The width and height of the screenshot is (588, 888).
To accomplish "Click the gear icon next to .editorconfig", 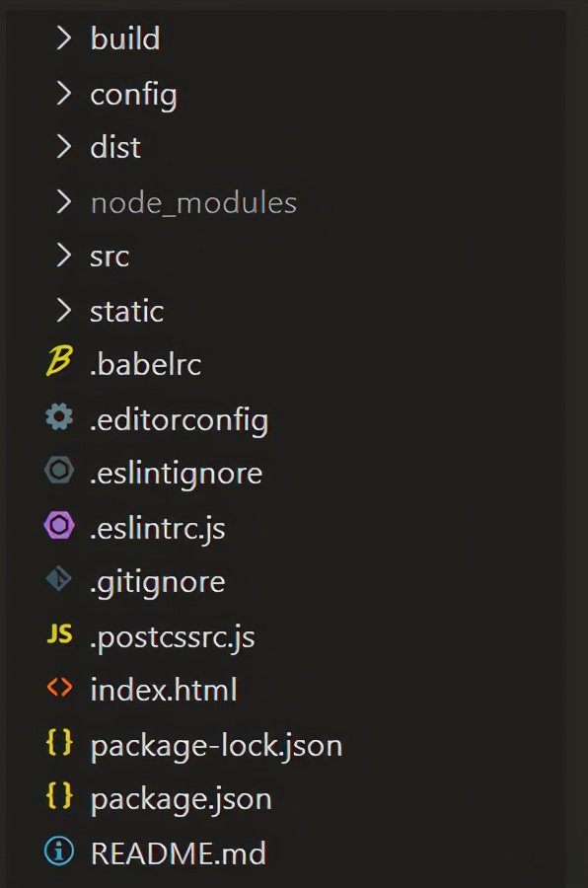I will (59, 416).
